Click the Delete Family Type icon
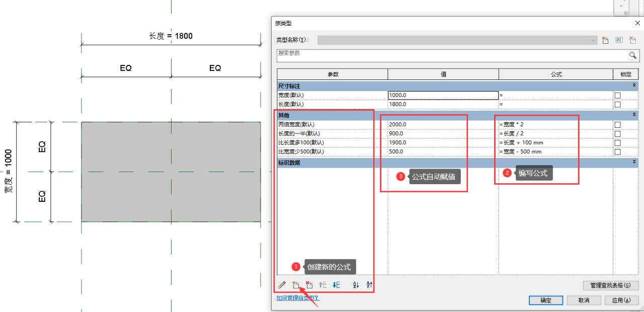The height and width of the screenshot is (312, 644). [633, 40]
